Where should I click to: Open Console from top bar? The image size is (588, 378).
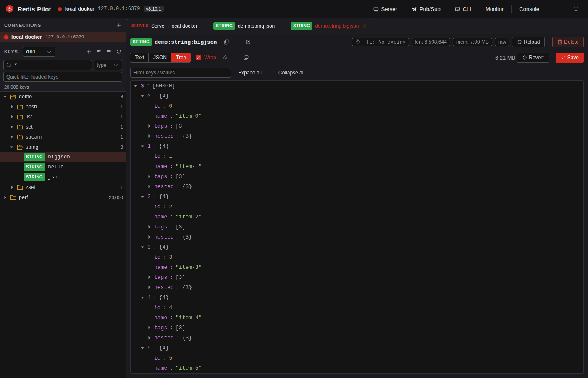tap(529, 9)
